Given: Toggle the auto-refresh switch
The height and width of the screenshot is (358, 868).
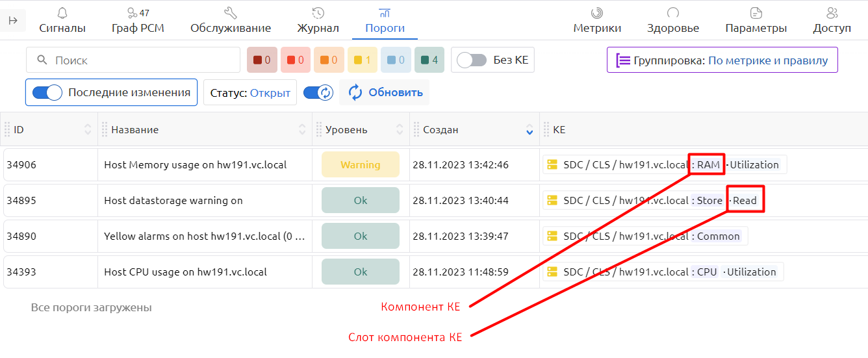Looking at the screenshot, I should click(318, 92).
